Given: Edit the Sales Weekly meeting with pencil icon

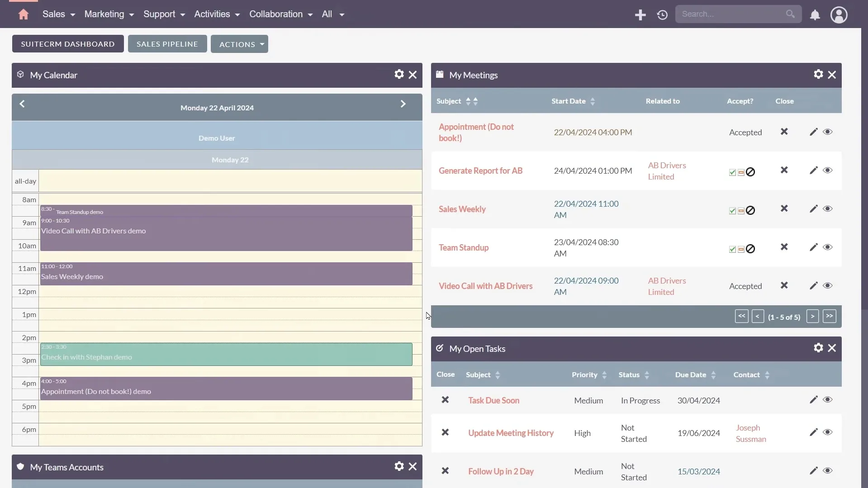Looking at the screenshot, I should point(813,209).
